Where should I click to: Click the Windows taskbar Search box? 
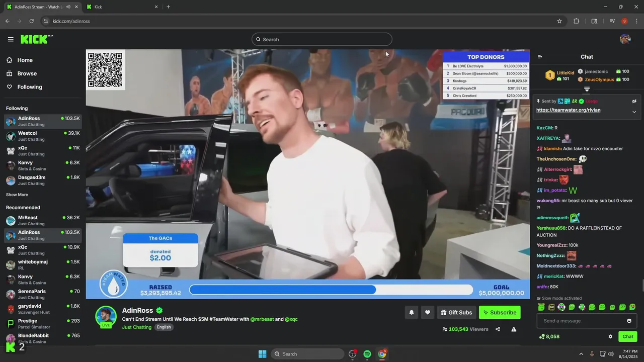pos(307,354)
